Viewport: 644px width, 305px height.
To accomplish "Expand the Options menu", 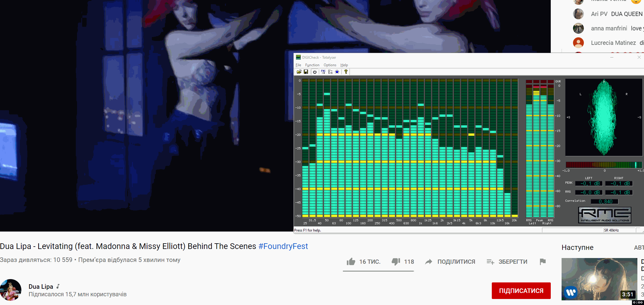I will coord(330,65).
